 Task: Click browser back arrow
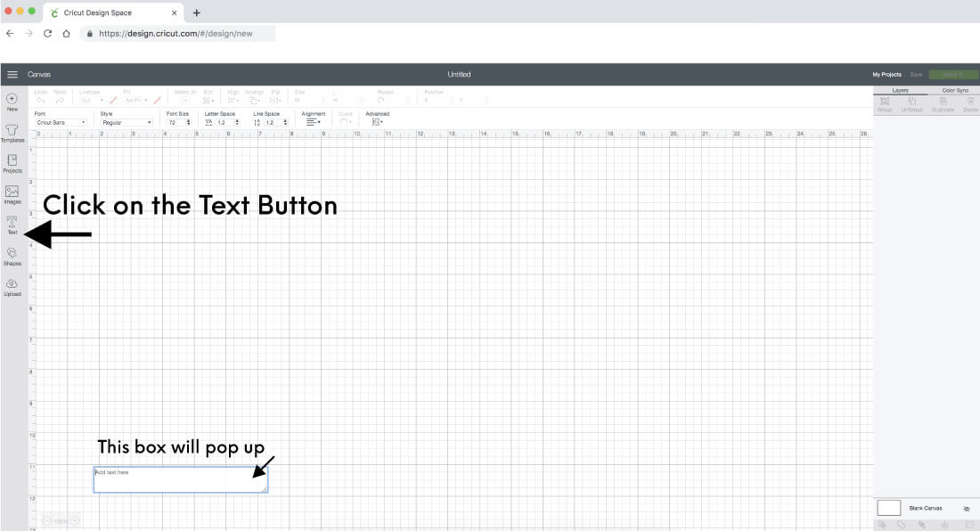tap(10, 34)
